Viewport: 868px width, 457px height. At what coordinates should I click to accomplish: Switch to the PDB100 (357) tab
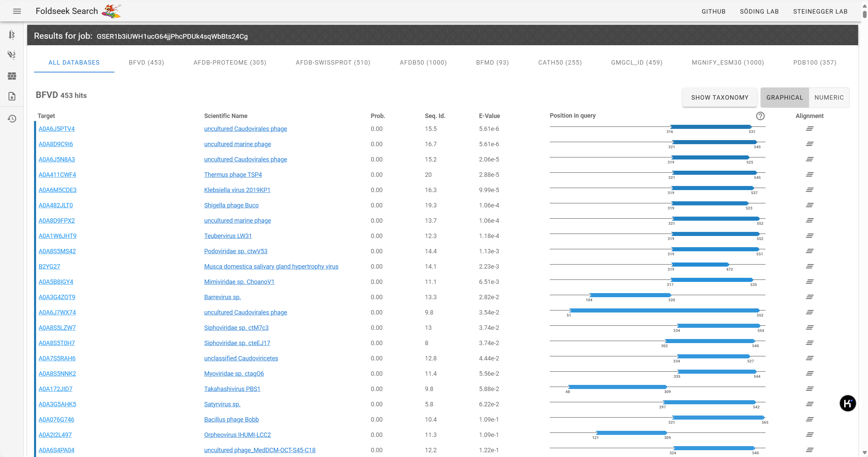tap(815, 63)
